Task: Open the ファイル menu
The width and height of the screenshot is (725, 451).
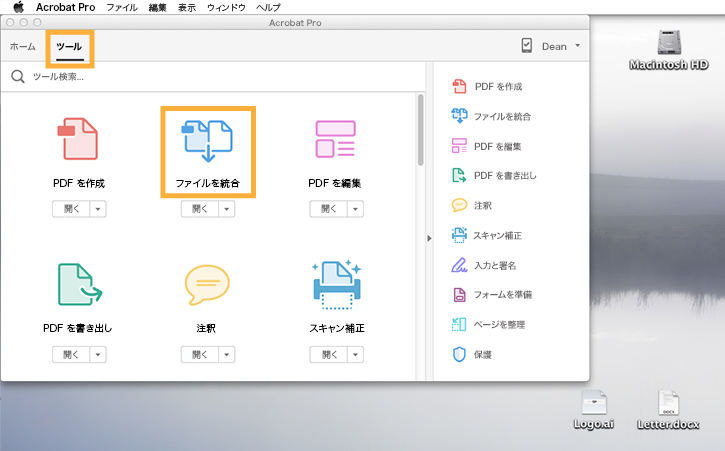Action: tap(122, 7)
